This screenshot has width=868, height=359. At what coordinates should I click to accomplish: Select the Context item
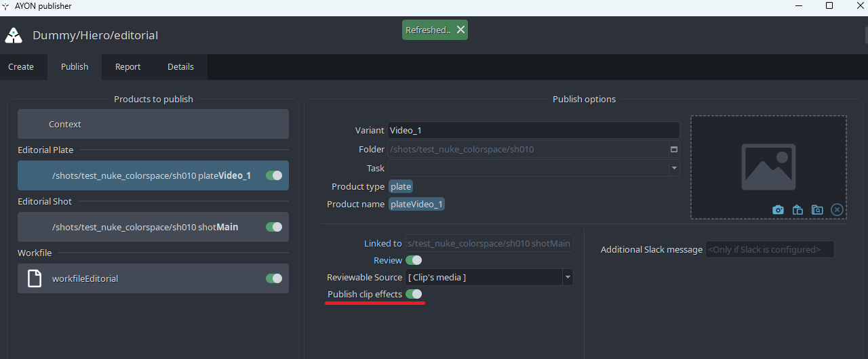click(153, 125)
